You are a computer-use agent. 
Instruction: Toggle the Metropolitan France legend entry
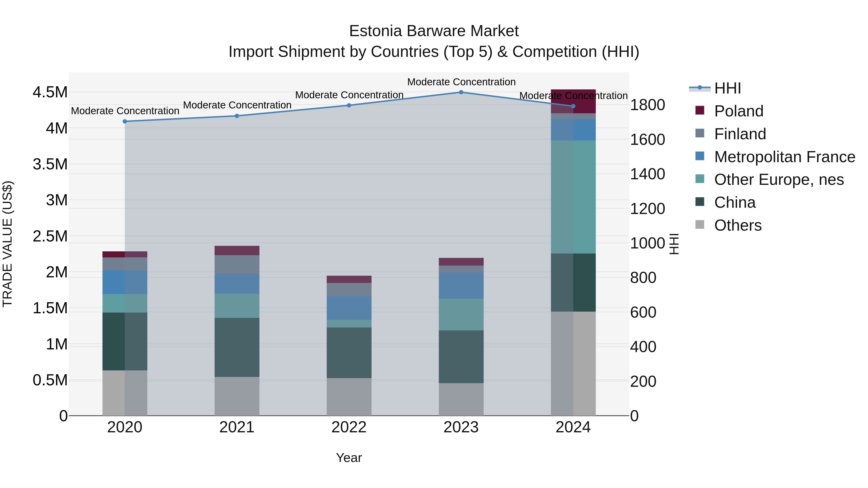pos(775,157)
